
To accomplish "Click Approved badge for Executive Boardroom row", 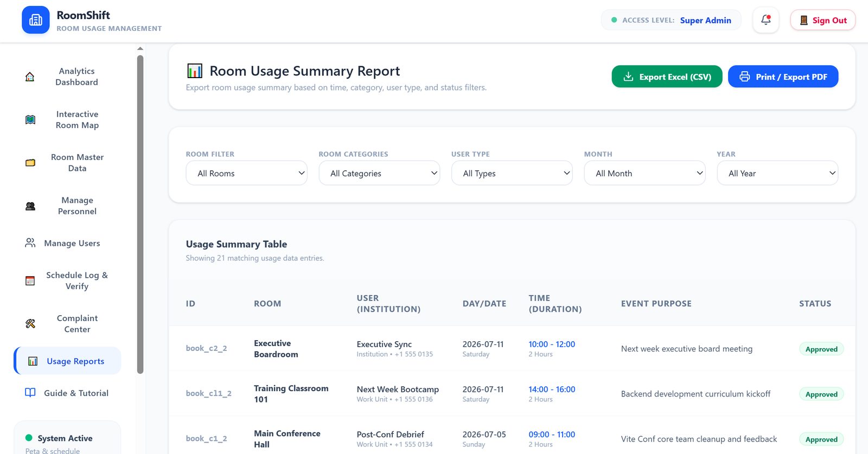I will 821,349.
